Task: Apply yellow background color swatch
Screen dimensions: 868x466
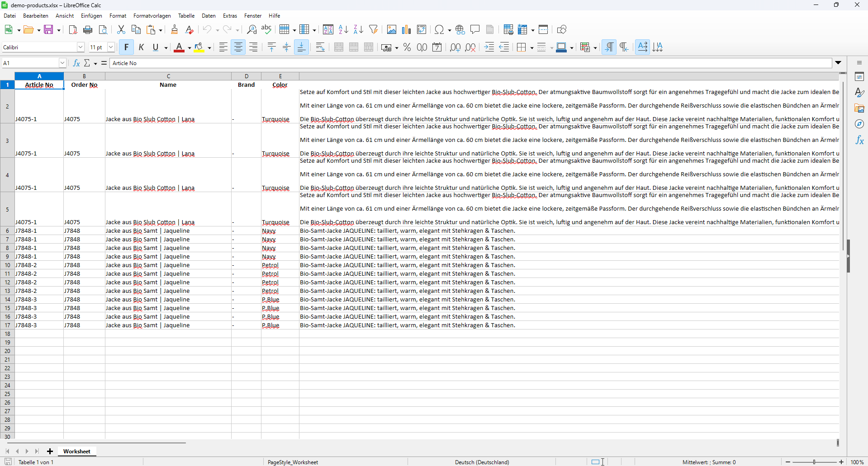Action: (199, 47)
